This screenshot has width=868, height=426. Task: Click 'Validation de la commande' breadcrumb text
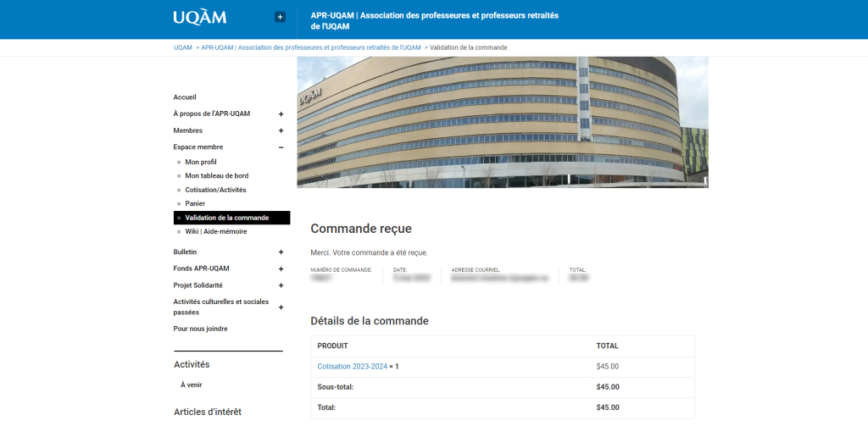468,47
